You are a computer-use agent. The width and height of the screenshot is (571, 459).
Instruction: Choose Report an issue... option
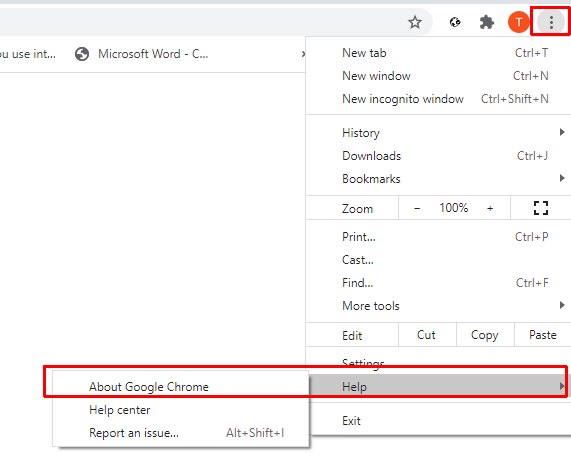point(181,433)
